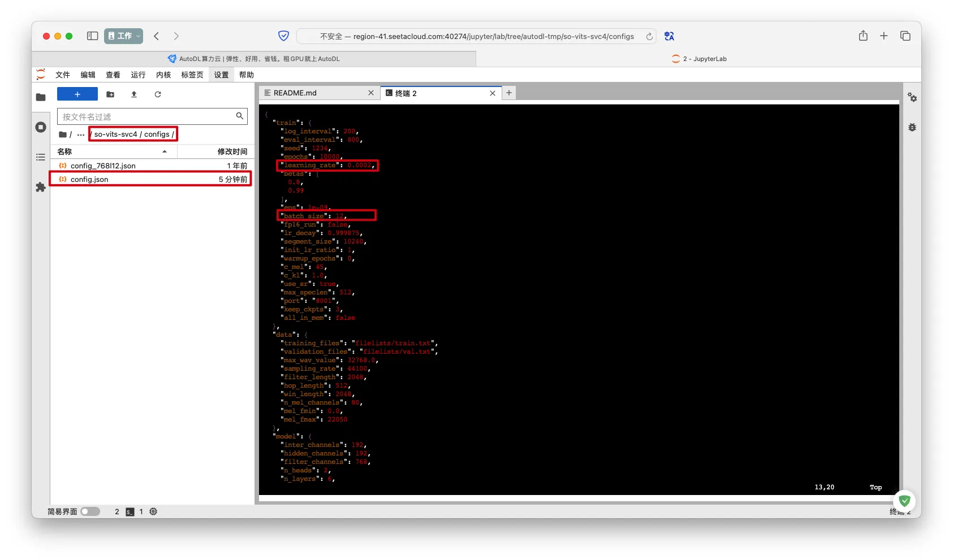
Task: Expand the collapsed breadcrumb ellipsis
Action: point(81,134)
